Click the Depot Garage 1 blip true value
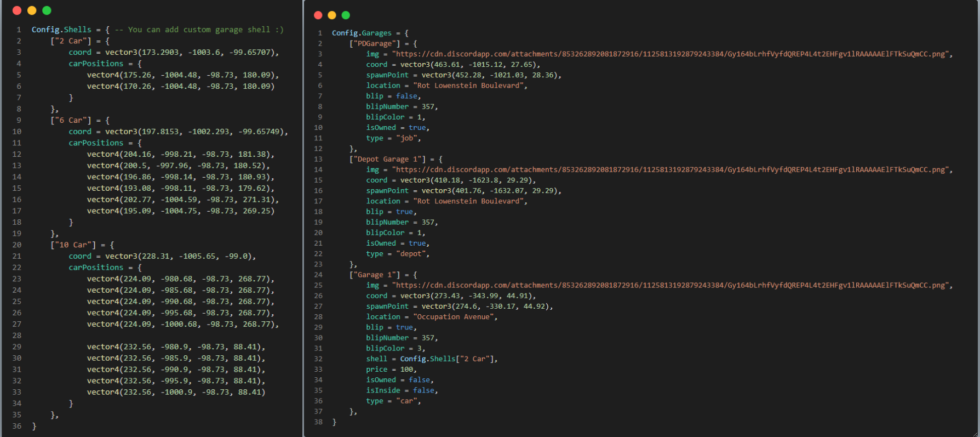Image resolution: width=980 pixels, height=437 pixels. click(404, 212)
